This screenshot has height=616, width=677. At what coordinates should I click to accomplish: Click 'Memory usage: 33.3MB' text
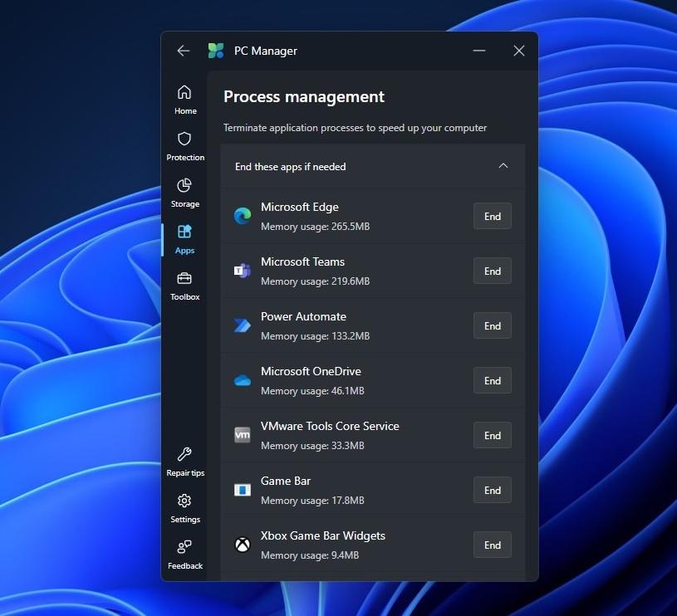click(x=312, y=446)
